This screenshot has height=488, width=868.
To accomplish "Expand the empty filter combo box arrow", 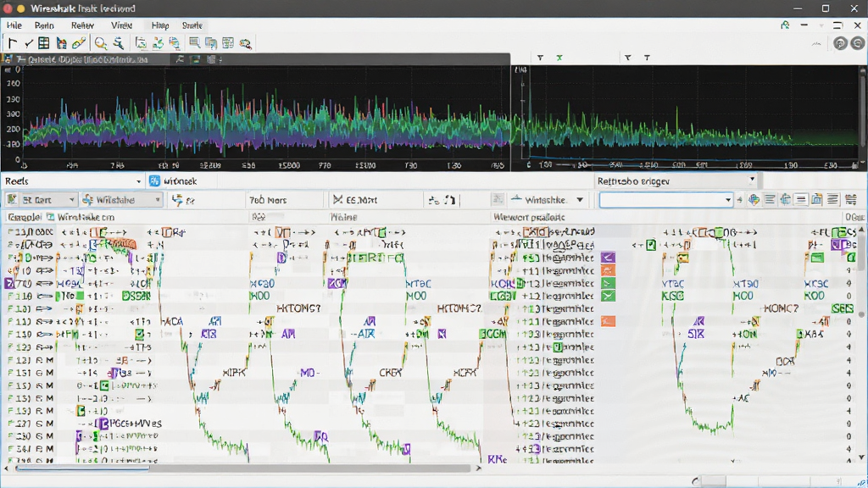I will (728, 200).
